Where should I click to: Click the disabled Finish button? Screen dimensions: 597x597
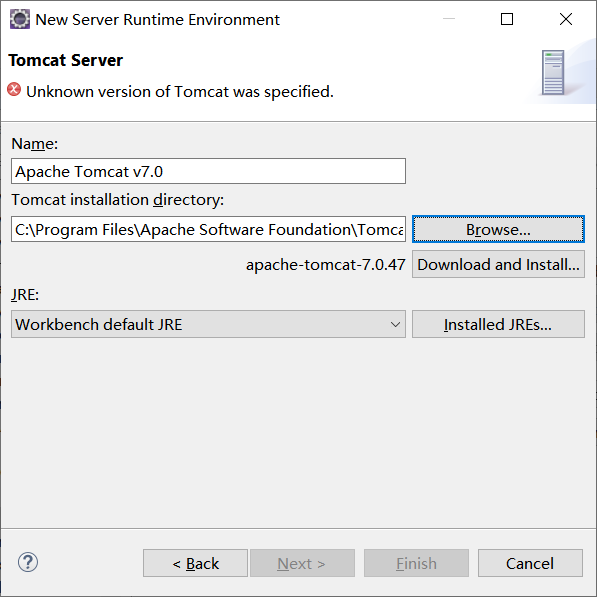416,563
